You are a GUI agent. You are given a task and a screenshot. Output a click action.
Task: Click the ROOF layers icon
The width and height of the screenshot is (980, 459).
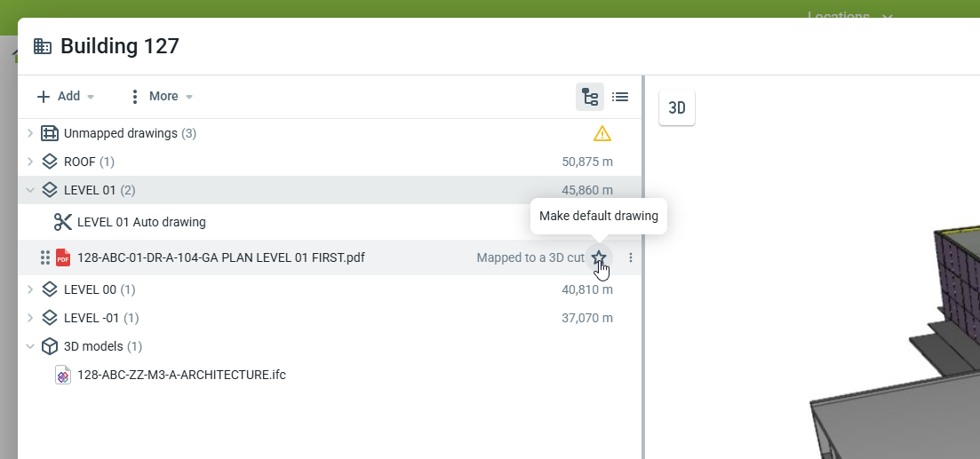pos(50,162)
